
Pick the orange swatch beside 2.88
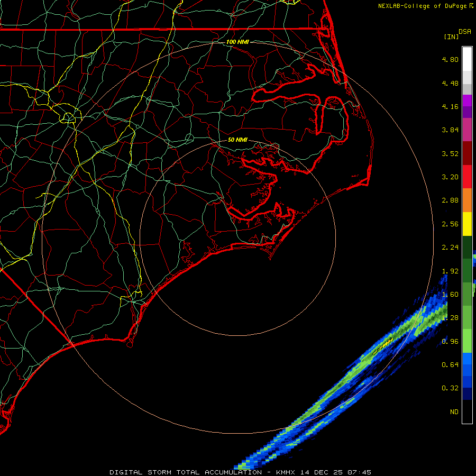coord(467,200)
